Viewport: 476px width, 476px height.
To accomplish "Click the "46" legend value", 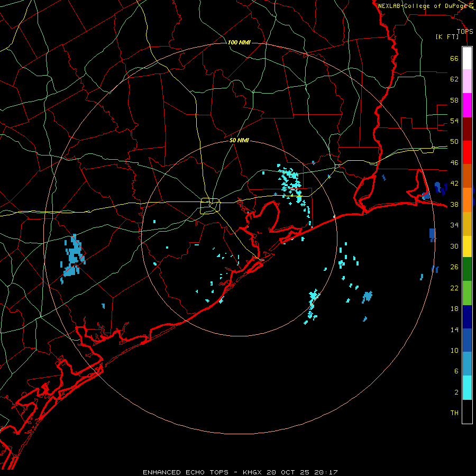I will coord(454,163).
